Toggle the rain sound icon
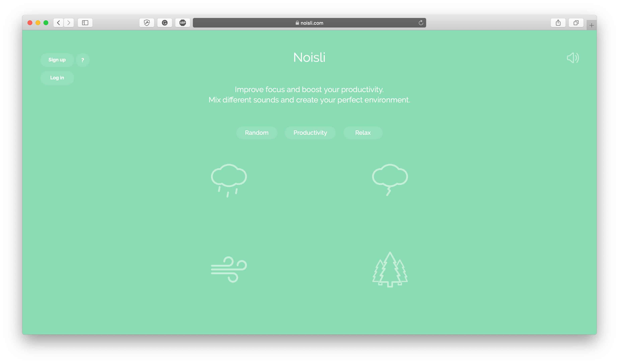619x364 pixels. [x=229, y=181]
